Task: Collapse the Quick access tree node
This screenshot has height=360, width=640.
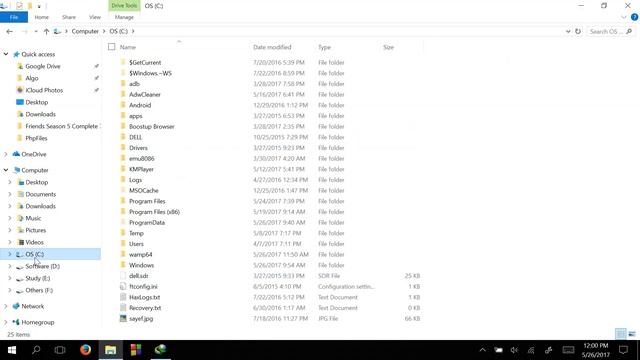Action: tap(6, 54)
